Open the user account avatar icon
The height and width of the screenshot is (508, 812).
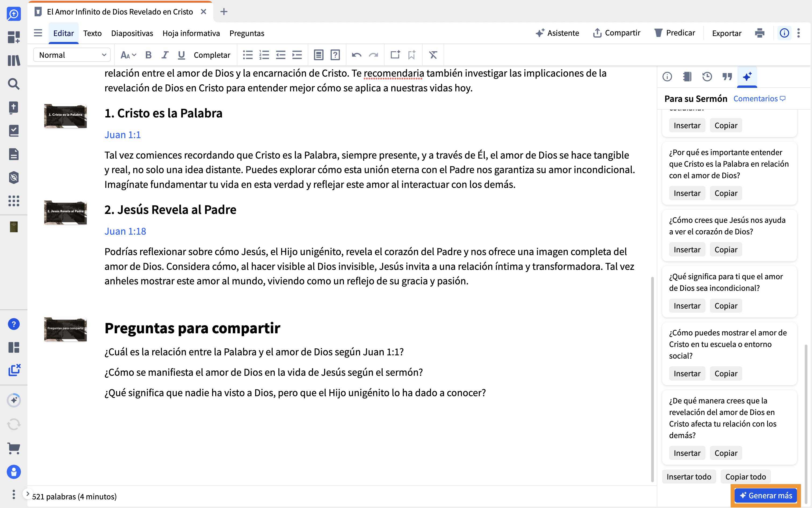click(14, 472)
